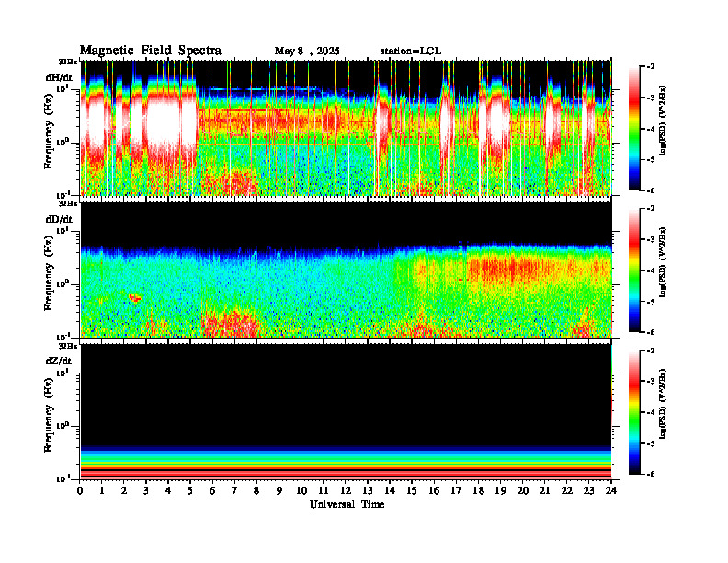Select the "May 8 , 2025" date text

[307, 52]
